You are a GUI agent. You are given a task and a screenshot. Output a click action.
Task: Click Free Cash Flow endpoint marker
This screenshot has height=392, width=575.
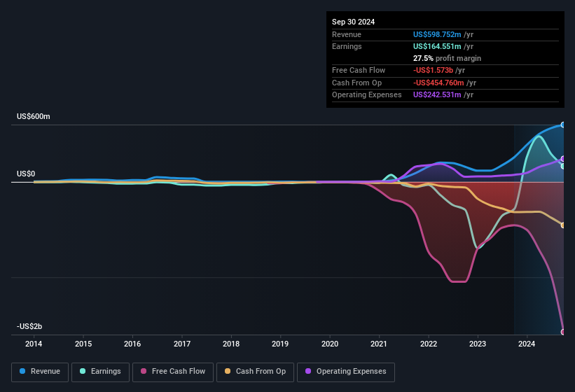[x=563, y=332]
